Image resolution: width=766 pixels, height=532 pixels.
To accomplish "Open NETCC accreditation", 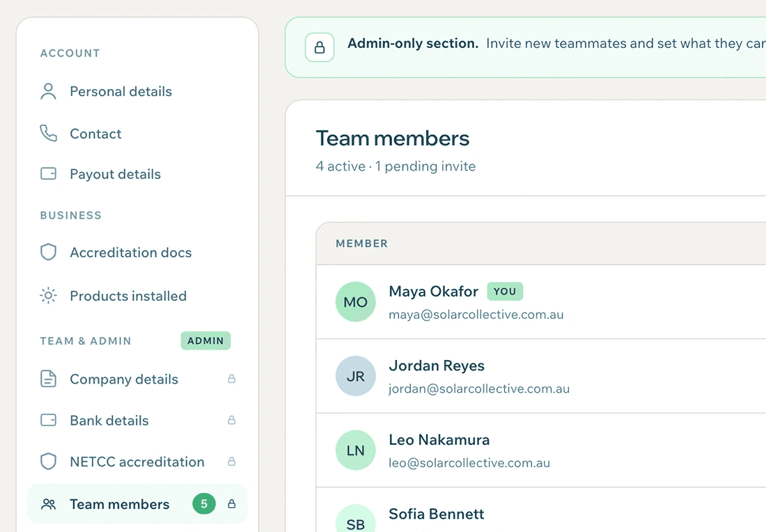I will pos(137,461).
